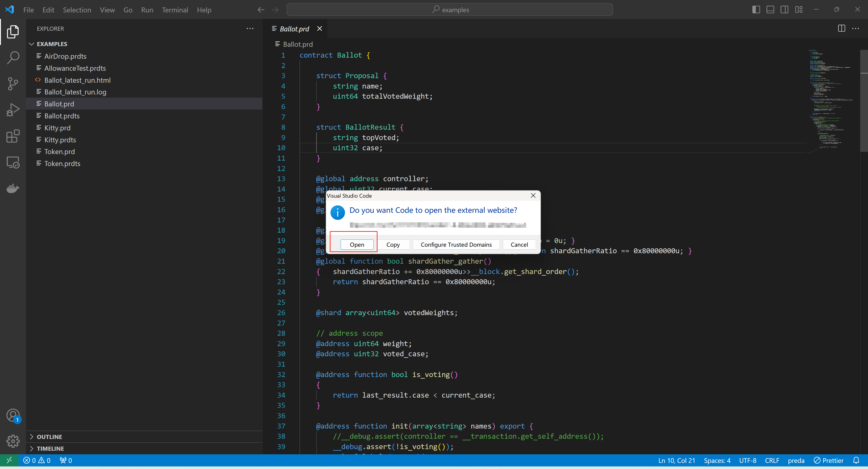This screenshot has width=868, height=469.
Task: Open the Source Control view
Action: coord(13,84)
